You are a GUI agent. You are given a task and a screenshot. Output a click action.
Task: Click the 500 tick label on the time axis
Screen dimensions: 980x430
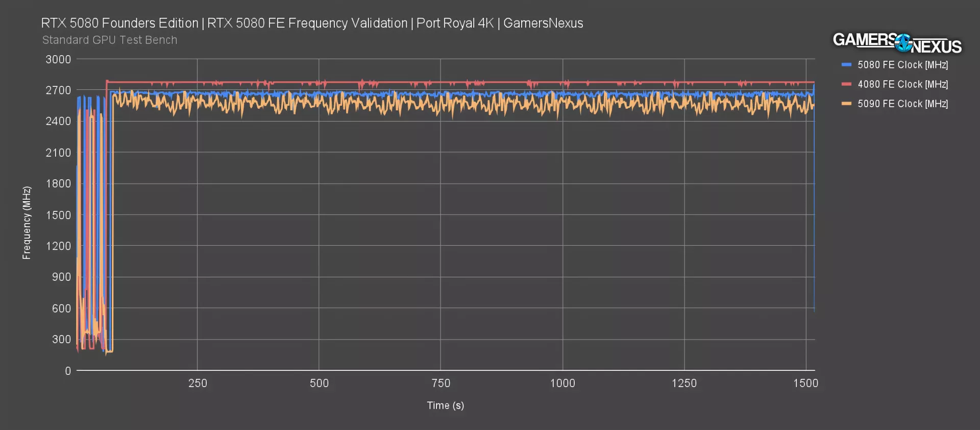[x=319, y=384]
